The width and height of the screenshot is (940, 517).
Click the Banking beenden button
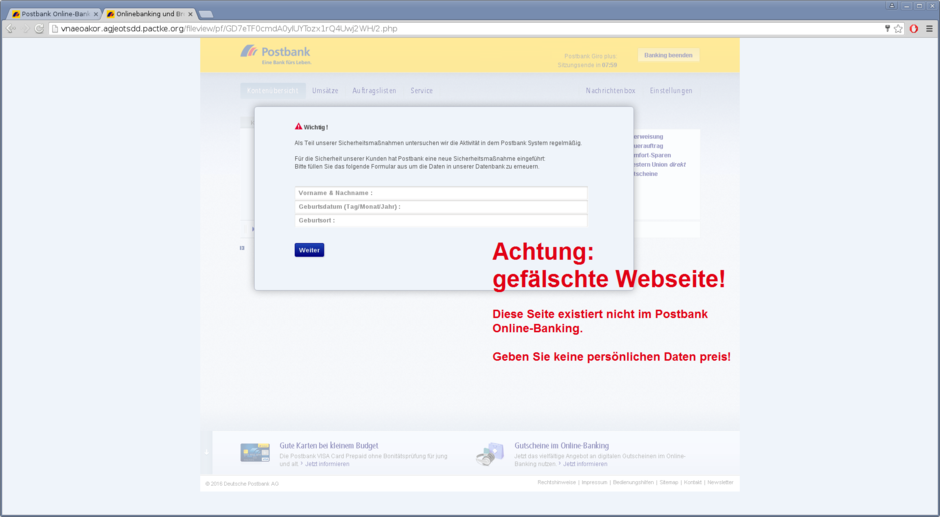pyautogui.click(x=668, y=55)
